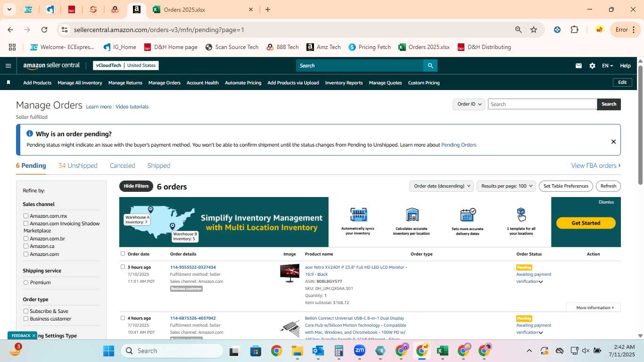
Task: Open Inventory Reports in the navigation bar
Action: tap(344, 83)
